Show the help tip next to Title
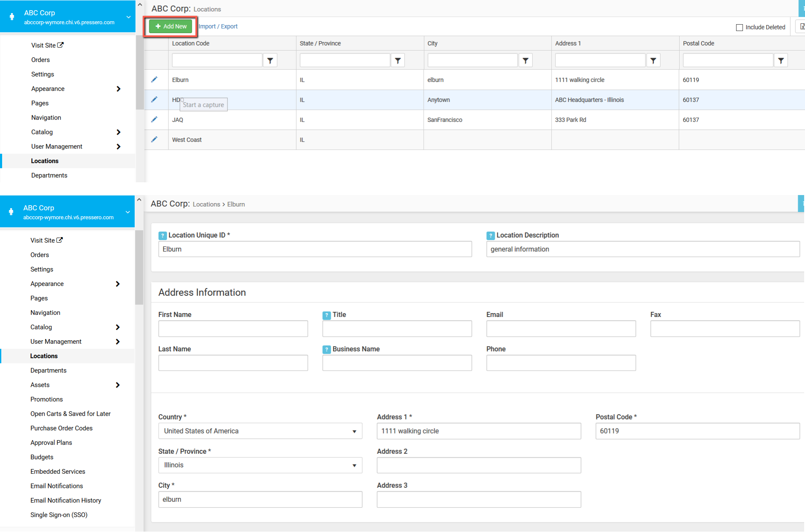The image size is (805, 532). tap(326, 315)
